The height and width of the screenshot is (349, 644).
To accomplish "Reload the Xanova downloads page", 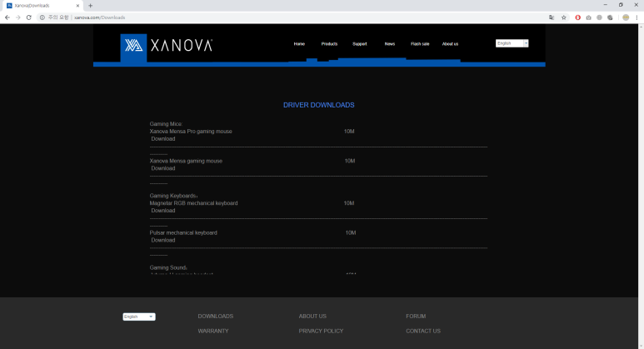I will tap(29, 17).
